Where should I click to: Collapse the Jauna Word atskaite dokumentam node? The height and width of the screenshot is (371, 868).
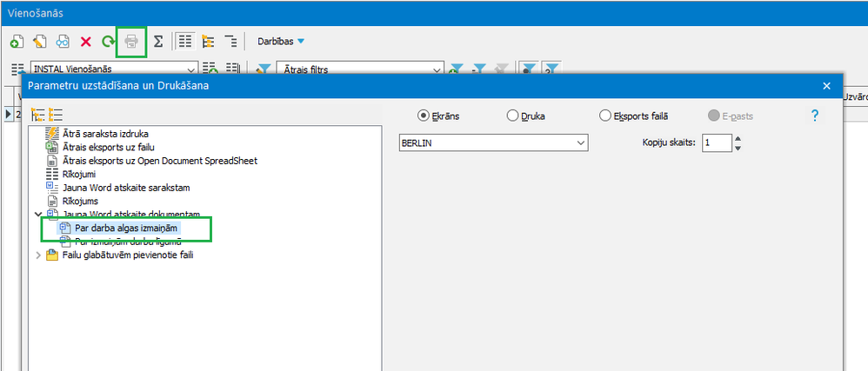(x=38, y=214)
